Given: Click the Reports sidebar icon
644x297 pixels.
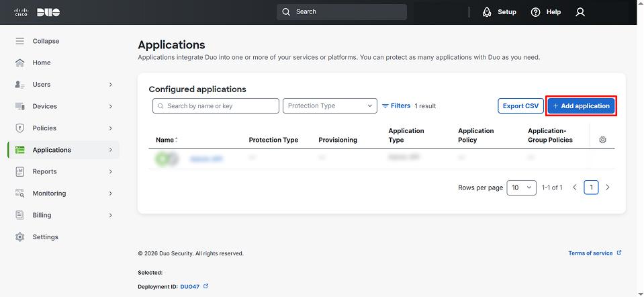Looking at the screenshot, I should (x=19, y=172).
